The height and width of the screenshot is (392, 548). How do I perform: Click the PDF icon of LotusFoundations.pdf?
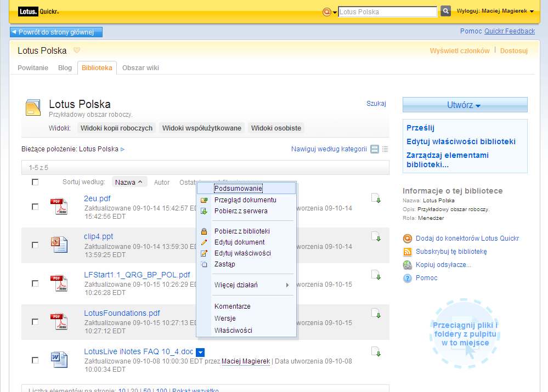coord(59,321)
